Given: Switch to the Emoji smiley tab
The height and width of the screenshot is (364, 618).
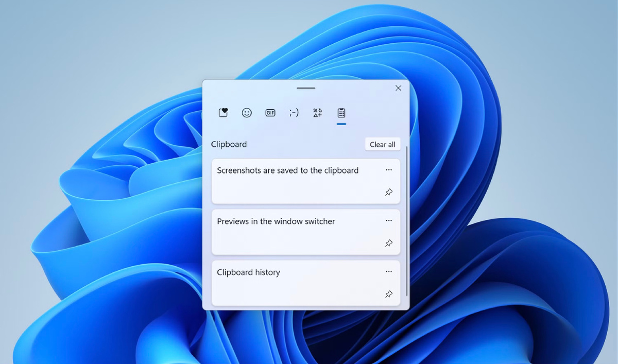Looking at the screenshot, I should tap(247, 113).
